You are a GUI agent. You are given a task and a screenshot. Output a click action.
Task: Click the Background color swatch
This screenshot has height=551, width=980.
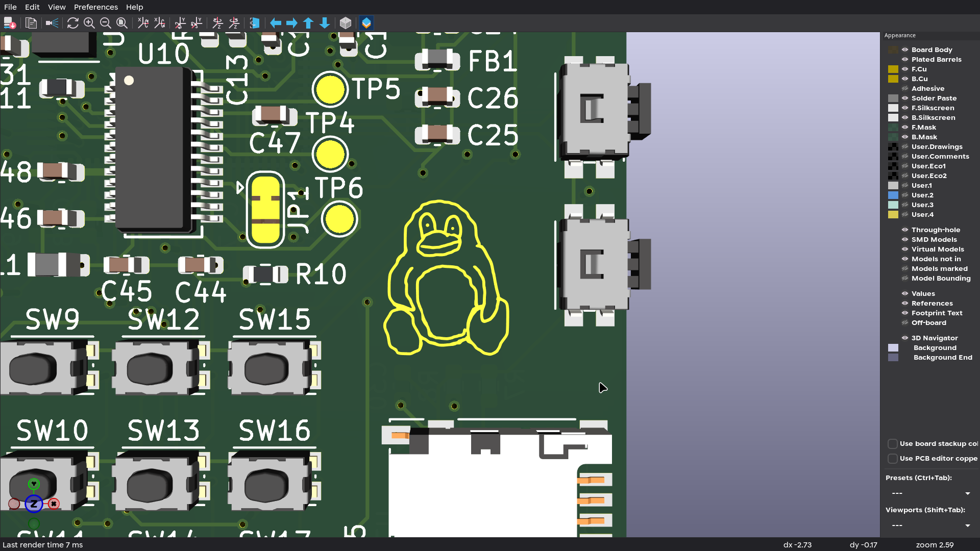pyautogui.click(x=893, y=347)
